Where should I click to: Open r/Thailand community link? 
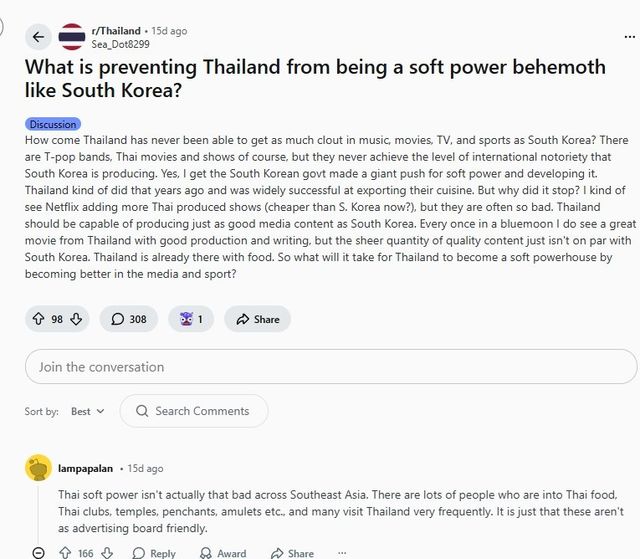click(115, 31)
